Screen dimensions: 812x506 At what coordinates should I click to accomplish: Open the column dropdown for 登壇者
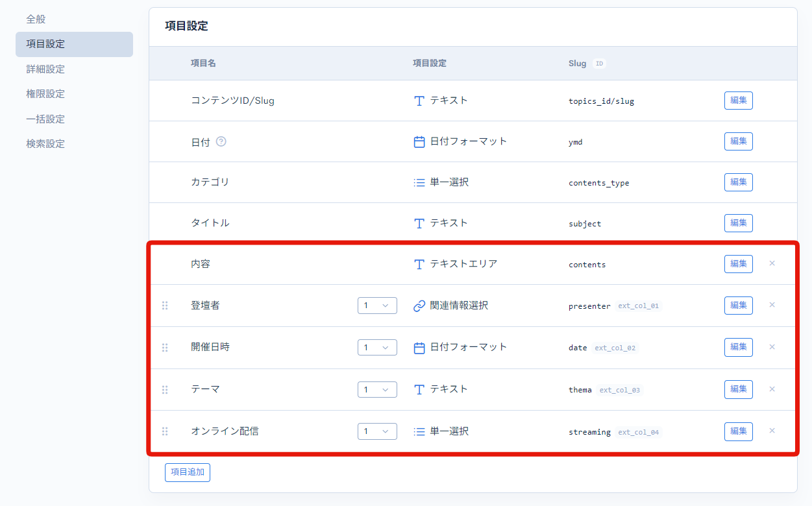click(x=377, y=306)
